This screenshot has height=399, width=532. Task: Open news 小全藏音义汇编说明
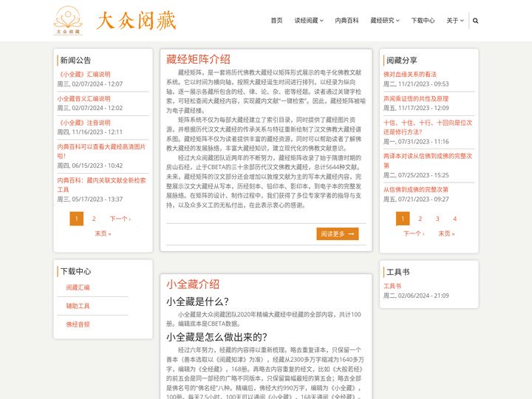(x=83, y=99)
